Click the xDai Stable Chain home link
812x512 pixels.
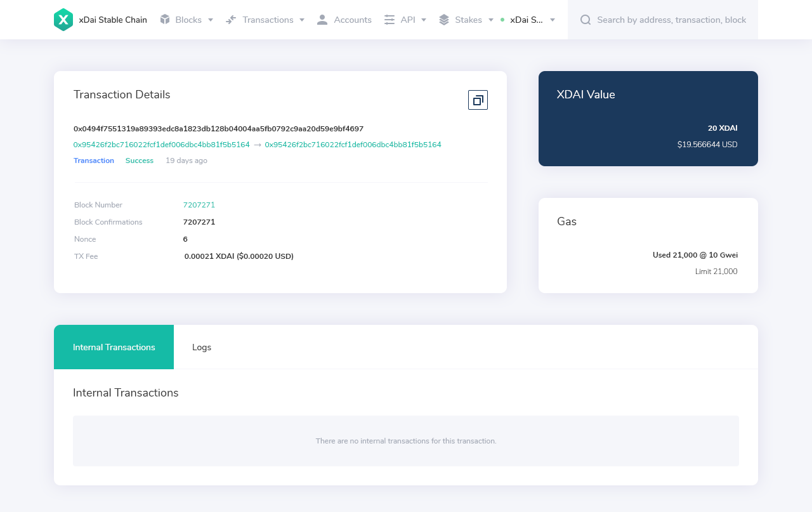113,20
